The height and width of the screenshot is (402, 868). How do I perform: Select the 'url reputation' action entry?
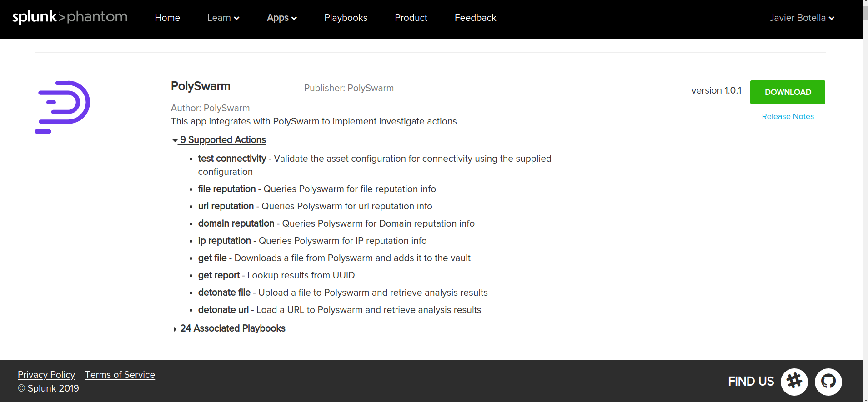tap(315, 206)
